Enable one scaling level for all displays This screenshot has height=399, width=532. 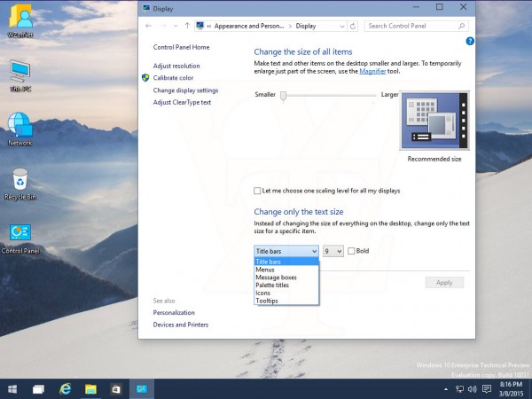(x=257, y=191)
